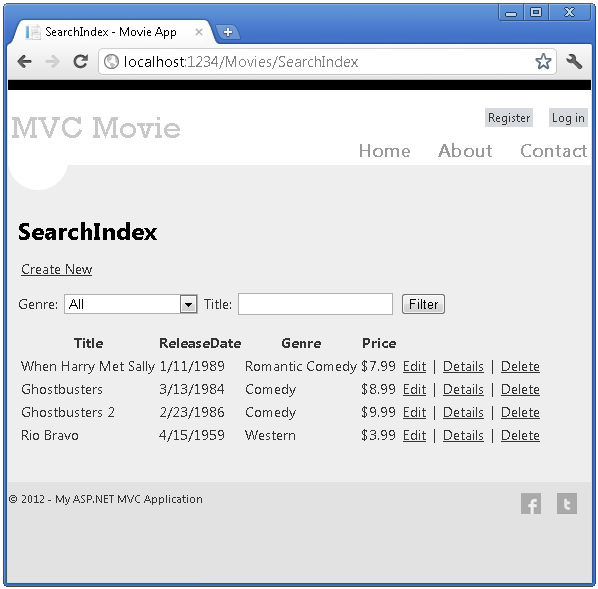
Task: Open the Log in link
Action: (x=568, y=118)
